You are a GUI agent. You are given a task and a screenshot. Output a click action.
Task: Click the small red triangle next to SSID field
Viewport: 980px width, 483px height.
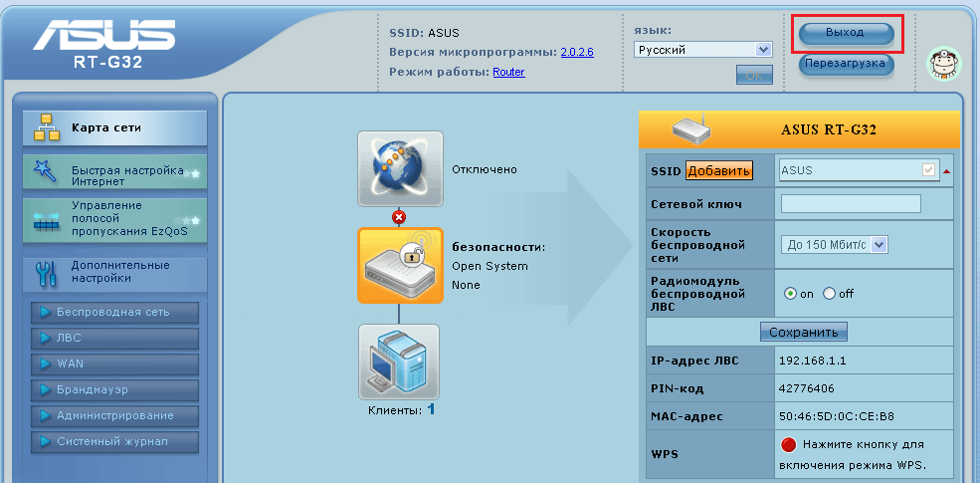946,171
